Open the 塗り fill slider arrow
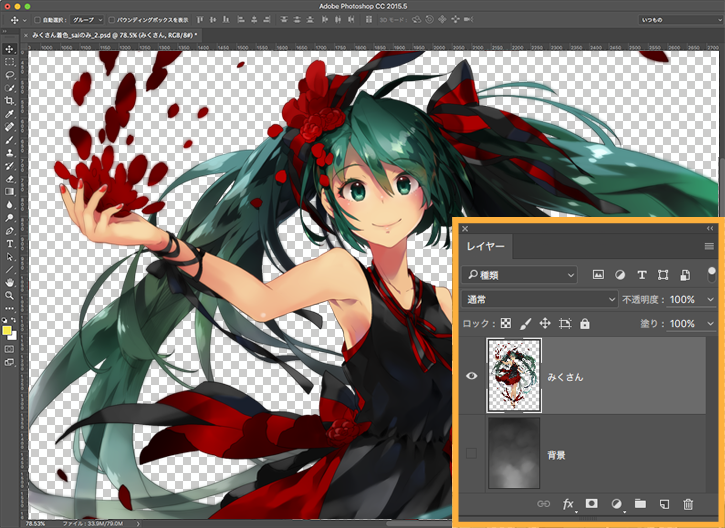 point(710,323)
